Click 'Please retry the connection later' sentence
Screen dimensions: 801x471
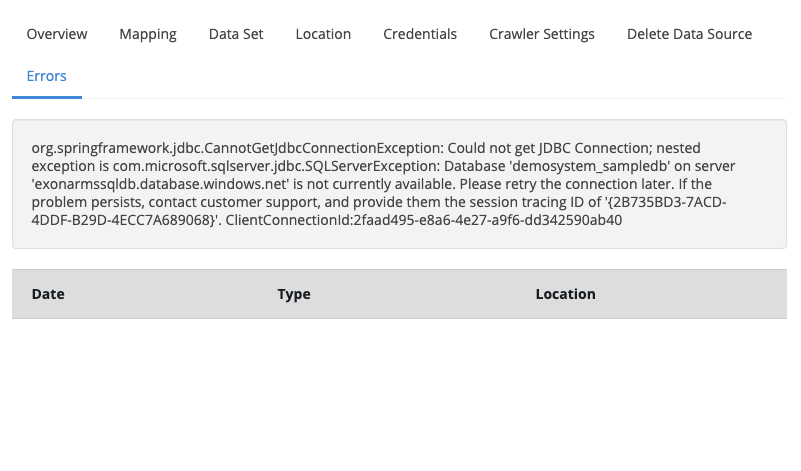click(538, 184)
